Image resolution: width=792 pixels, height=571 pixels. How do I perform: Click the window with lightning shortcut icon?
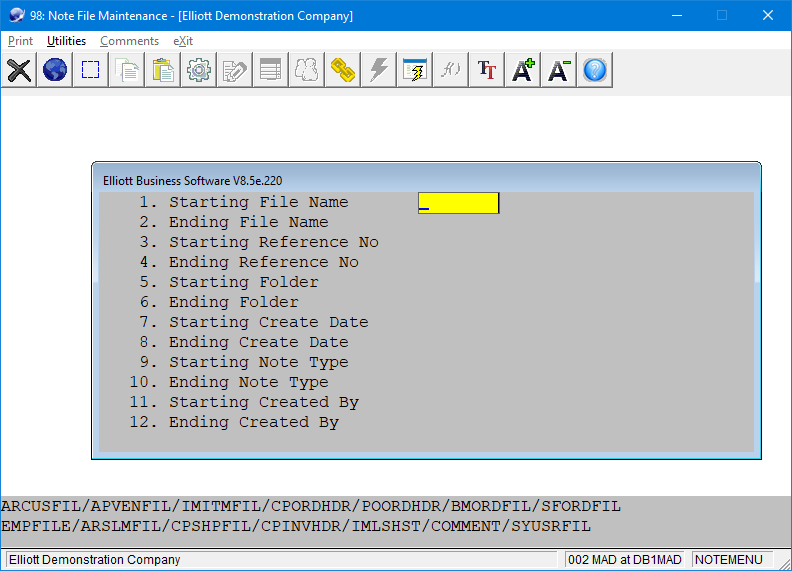[x=415, y=70]
